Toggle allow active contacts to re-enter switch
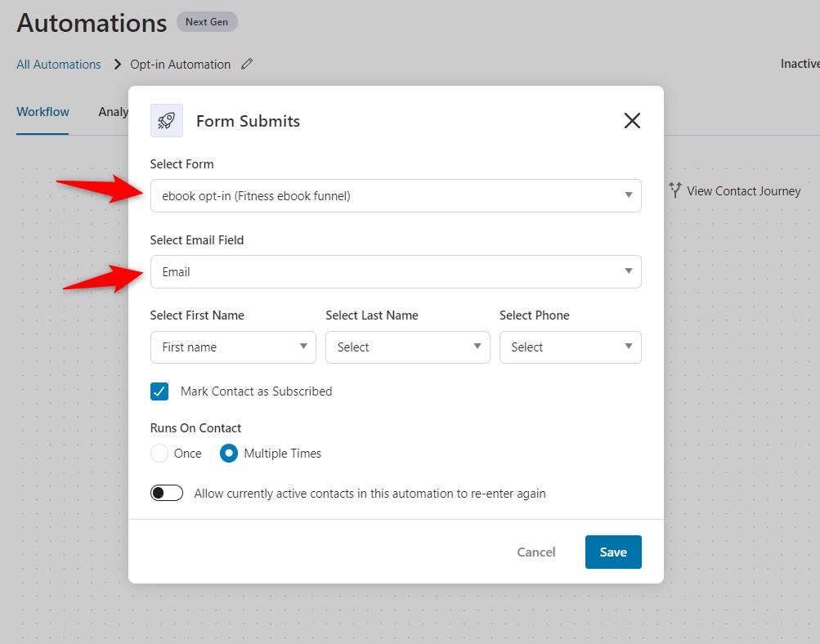 pyautogui.click(x=166, y=493)
